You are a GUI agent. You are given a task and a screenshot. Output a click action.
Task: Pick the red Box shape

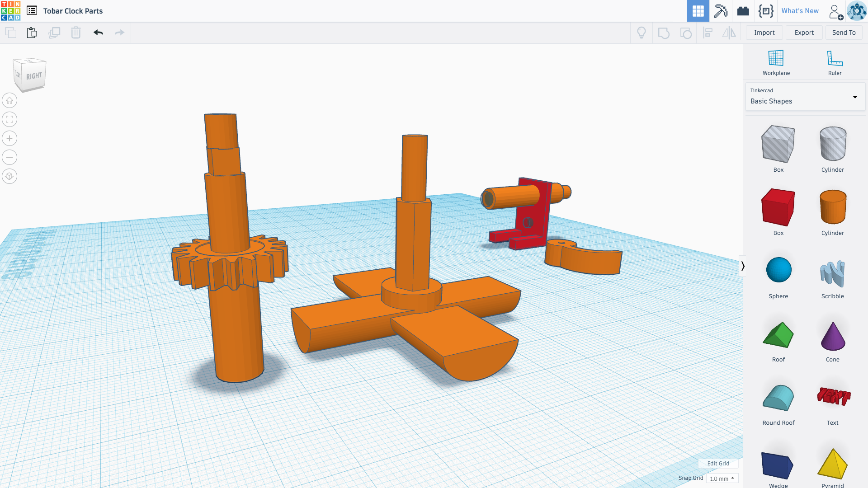(x=778, y=208)
